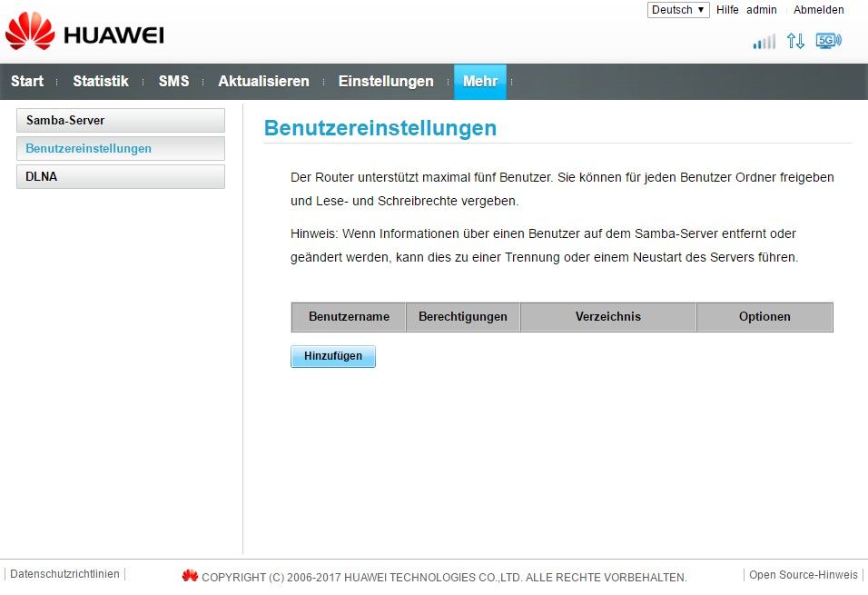The image size is (868, 595).
Task: Click the small Huawei logo in footer
Action: (x=190, y=576)
